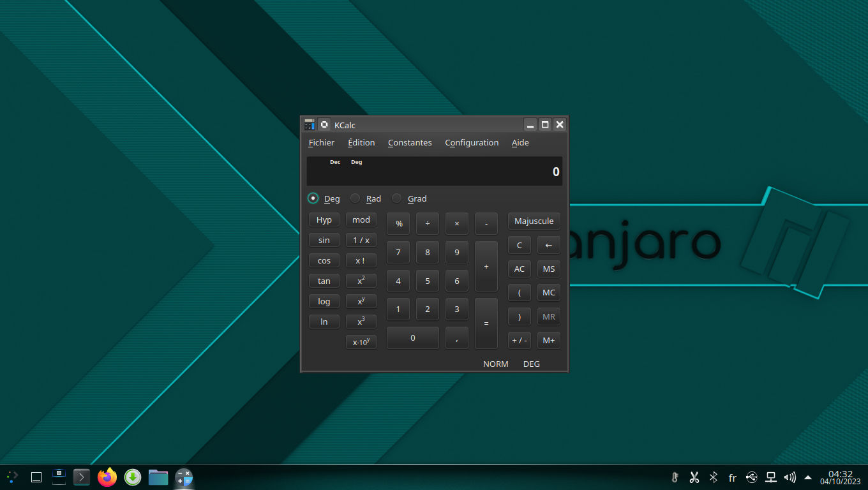Click the x·10^y exponent button
The width and height of the screenshot is (868, 490).
tap(361, 342)
